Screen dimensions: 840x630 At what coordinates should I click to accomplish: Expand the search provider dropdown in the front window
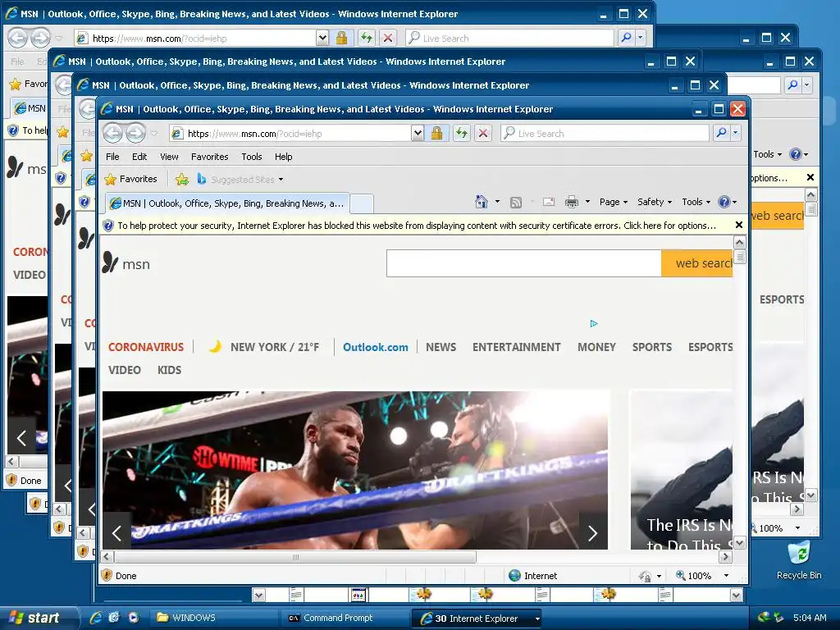coord(735,133)
